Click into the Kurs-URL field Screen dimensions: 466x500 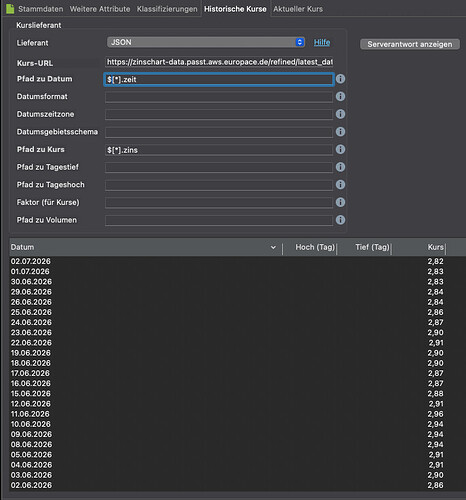[219, 62]
